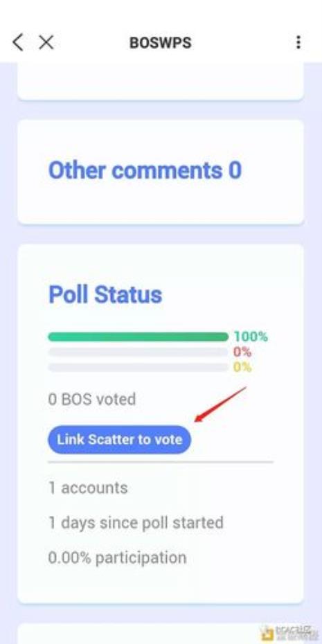The image size is (322, 644).
Task: Tap the BOSWPS page title
Action: [160, 43]
